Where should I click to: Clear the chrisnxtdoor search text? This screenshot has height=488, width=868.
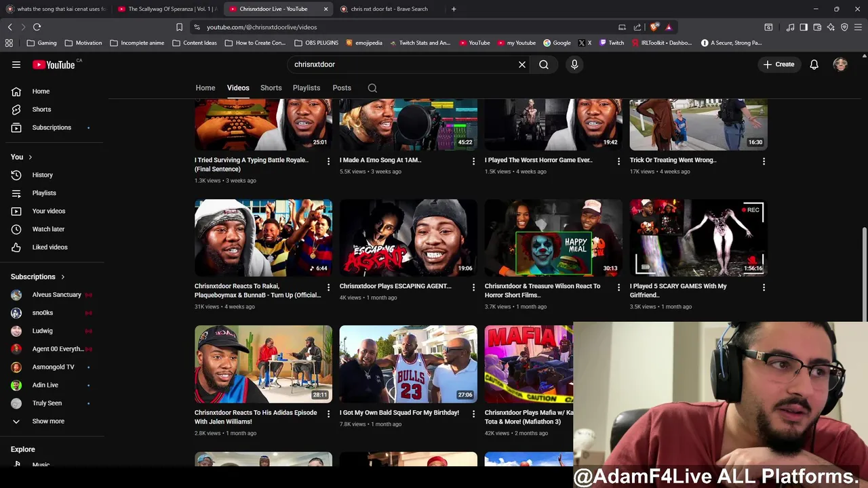click(x=522, y=64)
